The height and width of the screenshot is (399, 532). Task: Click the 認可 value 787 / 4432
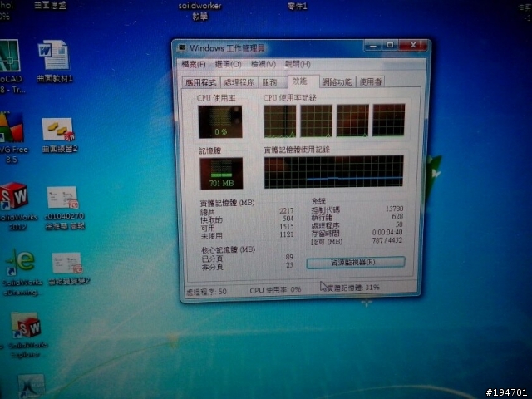coord(387,240)
